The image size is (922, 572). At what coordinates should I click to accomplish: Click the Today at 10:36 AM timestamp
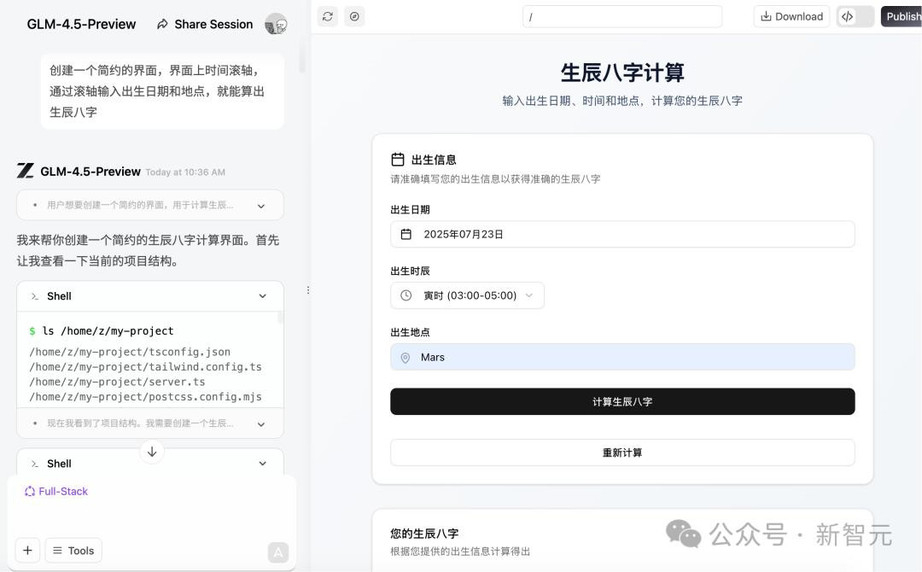pos(185,172)
